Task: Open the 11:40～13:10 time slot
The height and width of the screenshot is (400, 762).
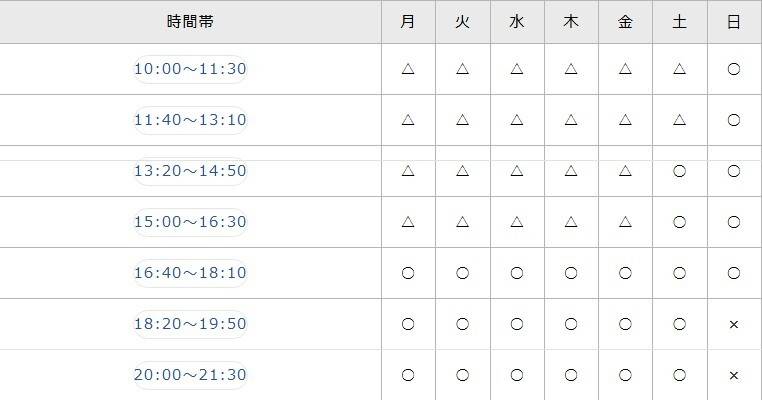Action: coord(190,120)
